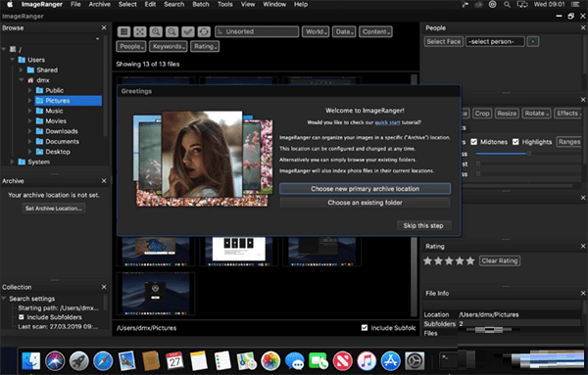Image resolution: width=588 pixels, height=375 pixels.
Task: Open the People filter dropdown
Action: point(131,46)
